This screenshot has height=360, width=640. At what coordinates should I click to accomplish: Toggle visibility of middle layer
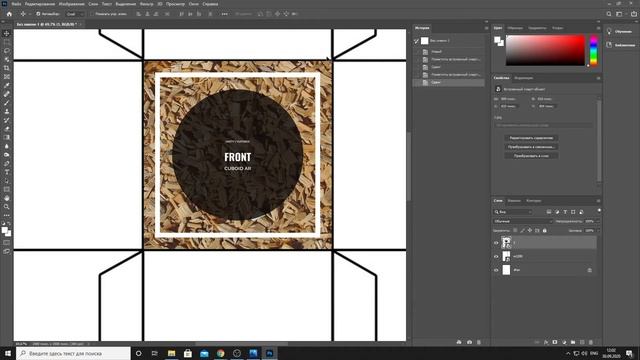click(496, 256)
